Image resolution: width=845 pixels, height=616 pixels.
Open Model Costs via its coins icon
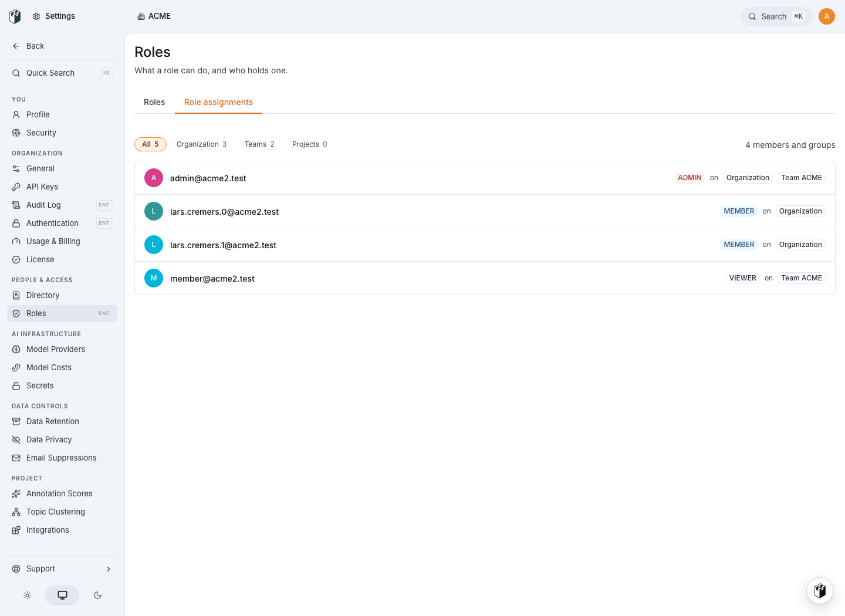(16, 368)
